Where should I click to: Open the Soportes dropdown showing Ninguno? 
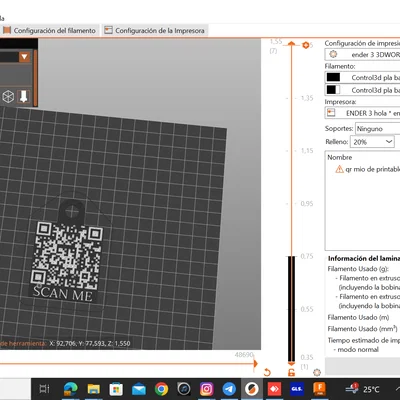tap(378, 129)
